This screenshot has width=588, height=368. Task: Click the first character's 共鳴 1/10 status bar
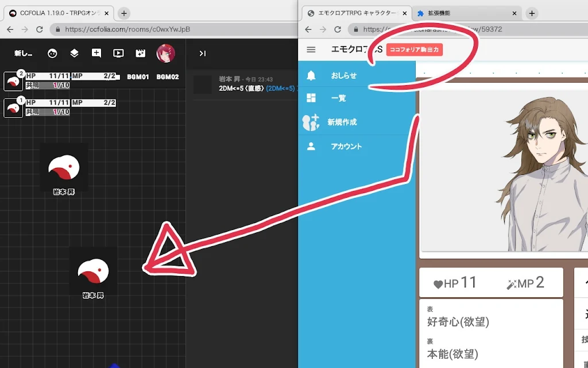[48, 85]
